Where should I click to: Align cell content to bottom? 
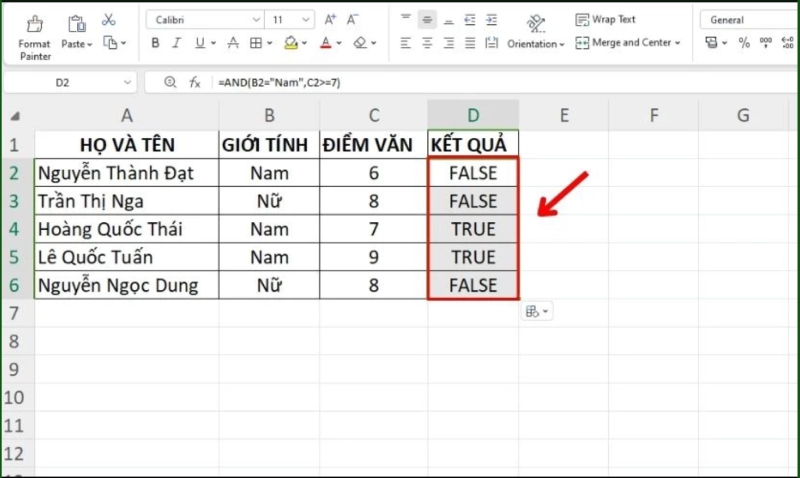(448, 20)
